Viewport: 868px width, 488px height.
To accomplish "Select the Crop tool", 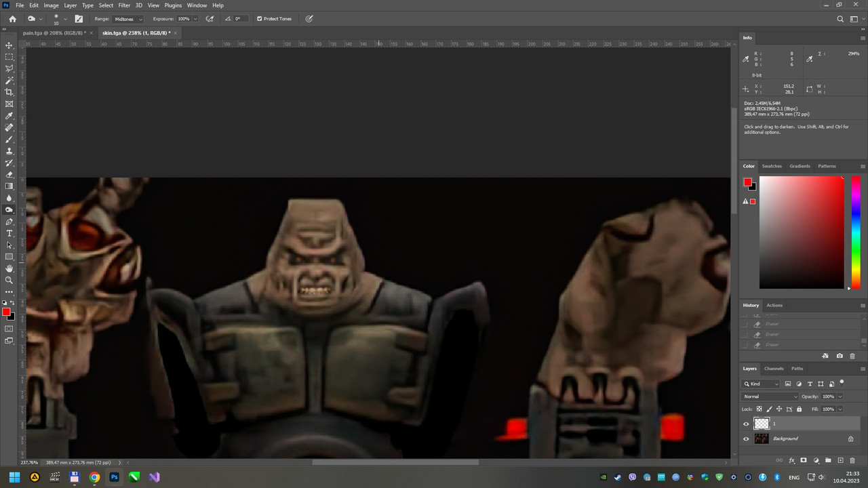I will (x=9, y=92).
